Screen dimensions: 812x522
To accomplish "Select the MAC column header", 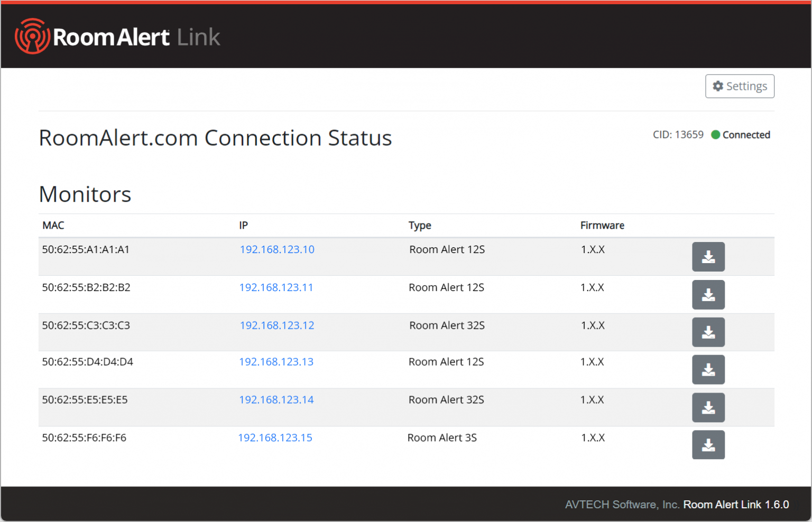I will [x=53, y=225].
